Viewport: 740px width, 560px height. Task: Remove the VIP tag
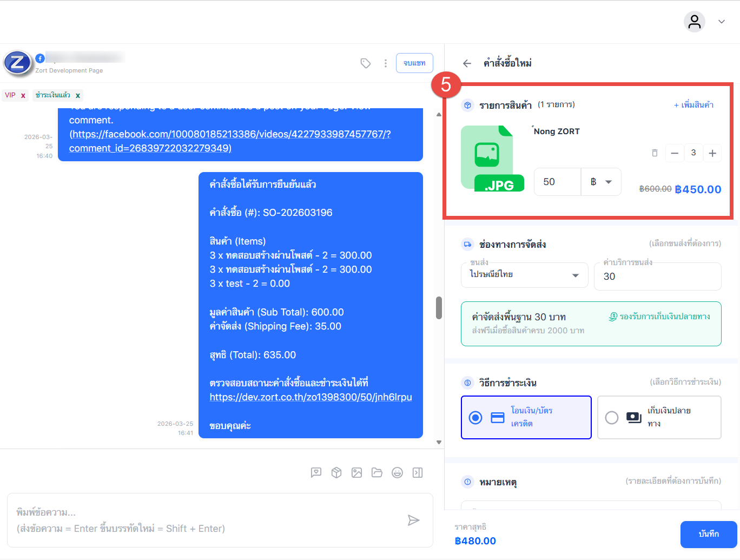pos(23,96)
